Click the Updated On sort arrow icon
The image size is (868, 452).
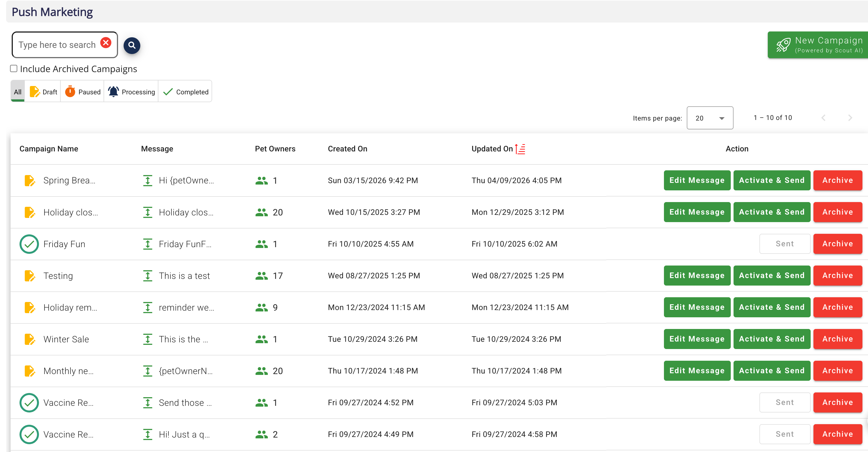pos(520,149)
